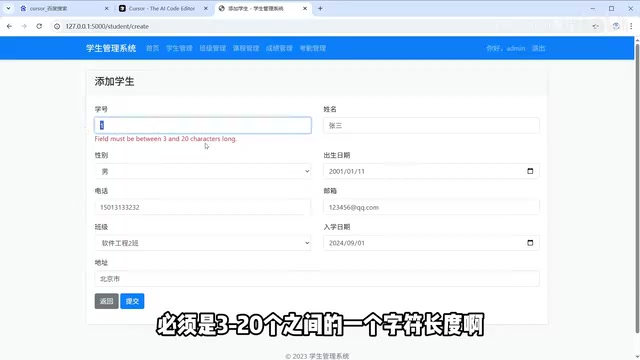Screen dimensions: 640x360
Task: Focus the 电话 field 15013133232
Action: tap(203, 207)
